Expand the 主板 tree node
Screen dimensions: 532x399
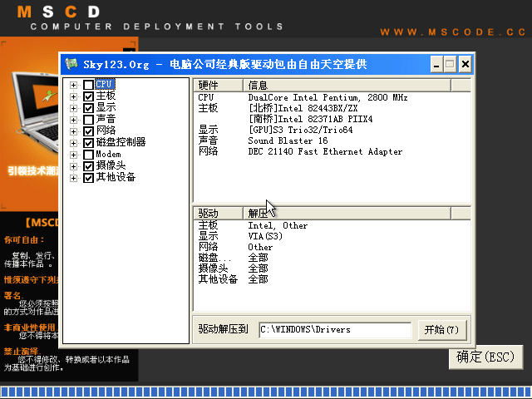tap(73, 96)
